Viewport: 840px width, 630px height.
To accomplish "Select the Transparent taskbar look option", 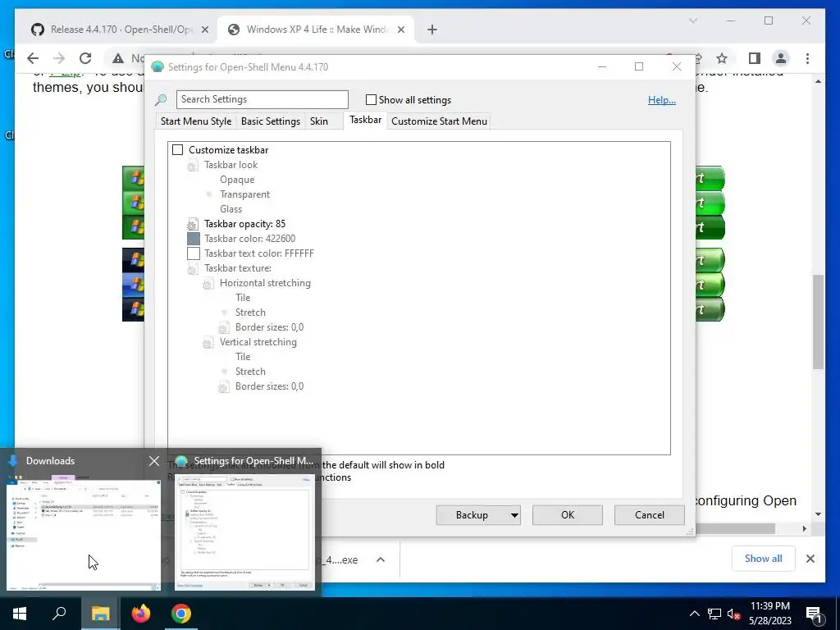I will click(244, 194).
